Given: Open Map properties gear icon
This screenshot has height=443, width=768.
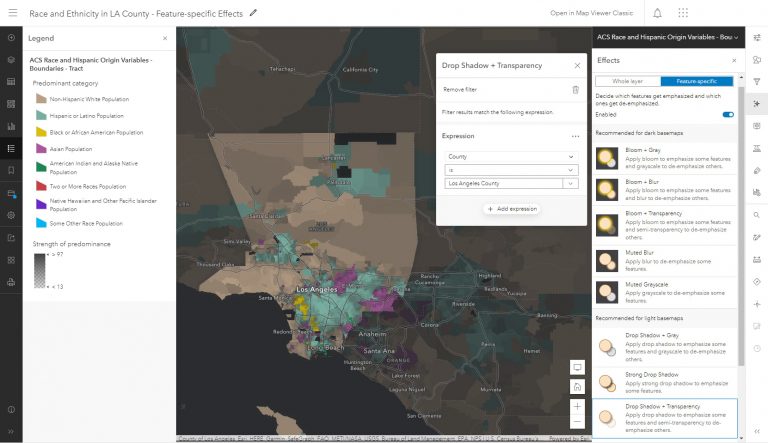Looking at the screenshot, I should [11, 215].
